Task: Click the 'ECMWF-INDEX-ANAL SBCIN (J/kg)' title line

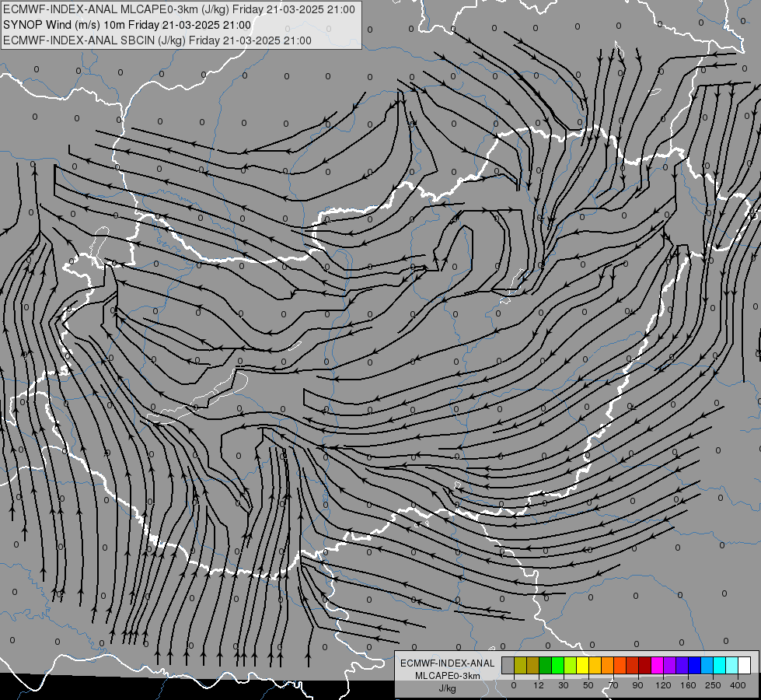Action: (94, 40)
